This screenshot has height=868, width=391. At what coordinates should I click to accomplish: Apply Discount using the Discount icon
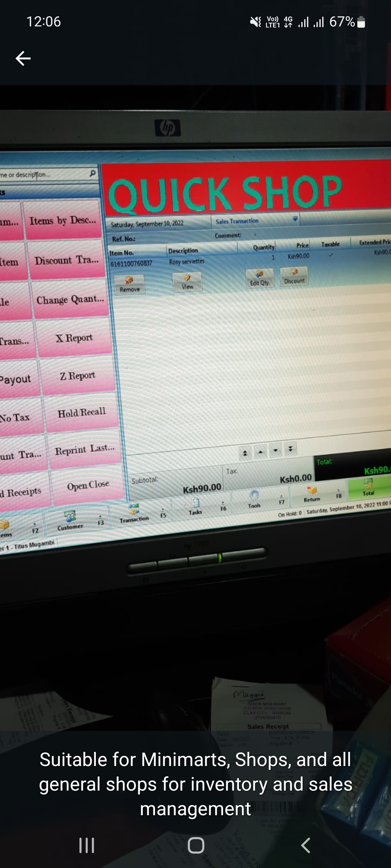(x=294, y=276)
